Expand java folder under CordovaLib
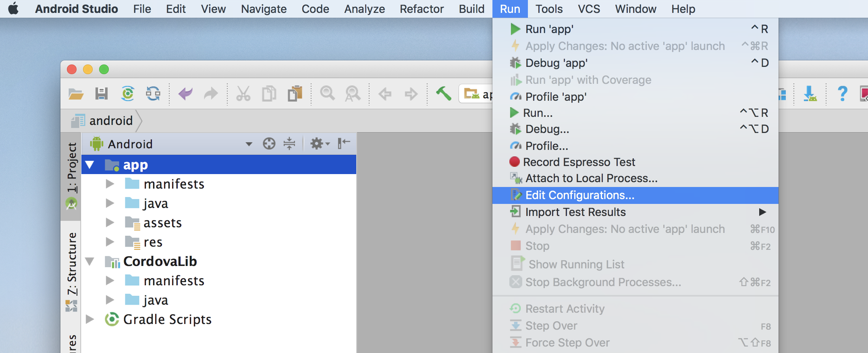868x353 pixels. tap(110, 300)
